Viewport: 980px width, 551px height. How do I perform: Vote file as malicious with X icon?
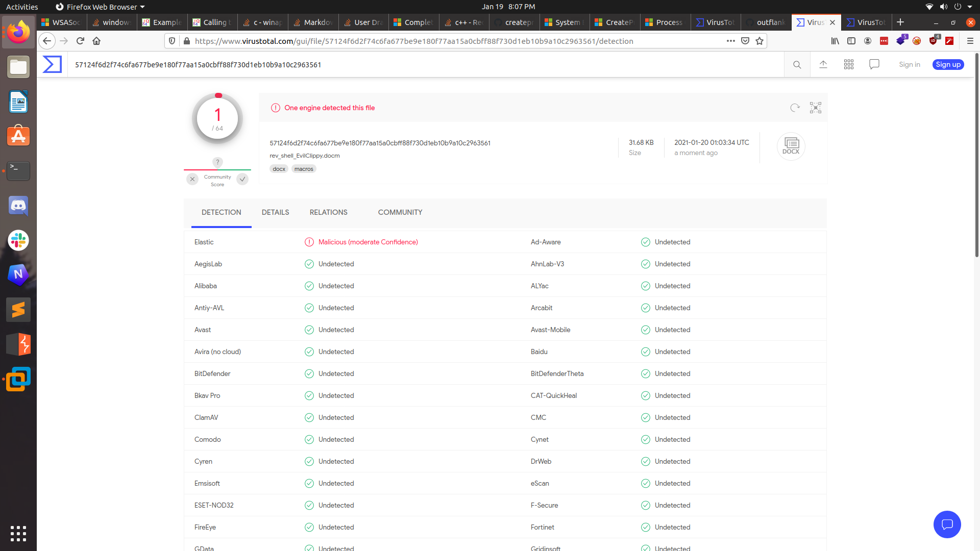click(x=192, y=179)
